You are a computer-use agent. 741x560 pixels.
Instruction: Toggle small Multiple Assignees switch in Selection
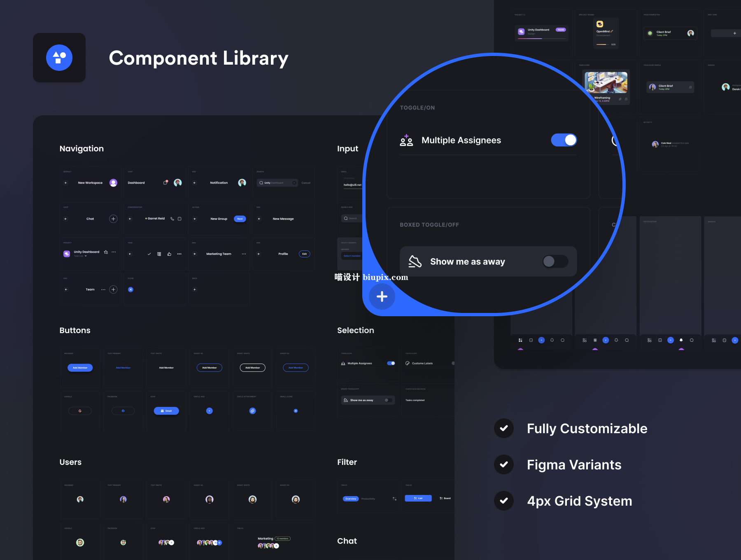click(391, 363)
